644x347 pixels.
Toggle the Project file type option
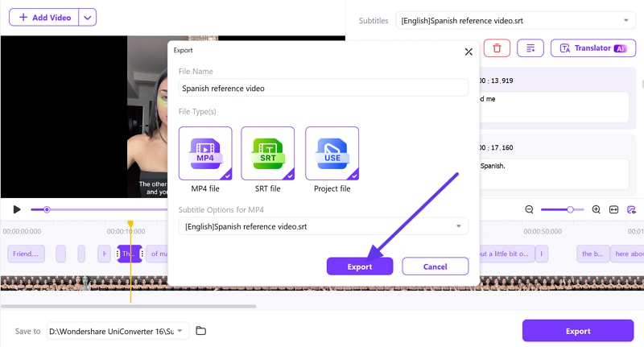point(332,154)
